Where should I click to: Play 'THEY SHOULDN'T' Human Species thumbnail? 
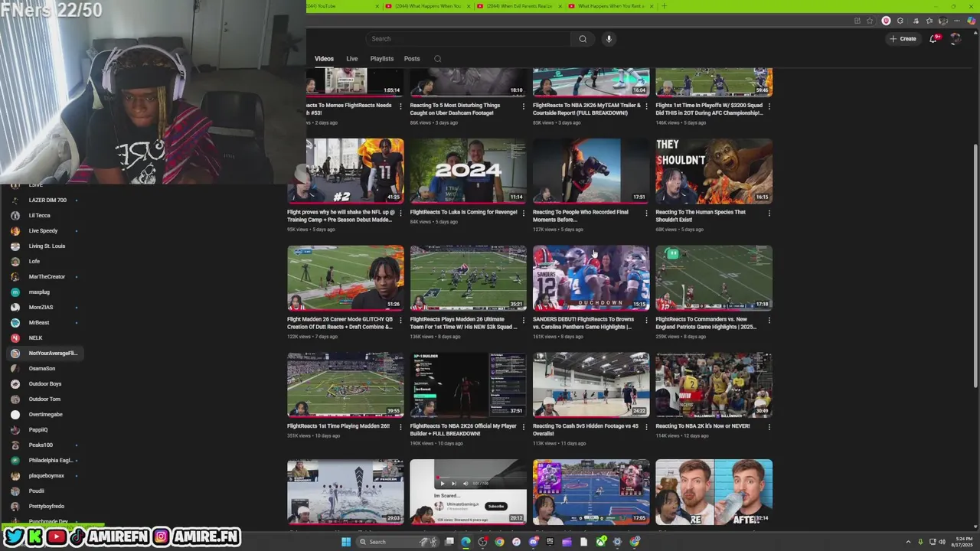pyautogui.click(x=714, y=171)
